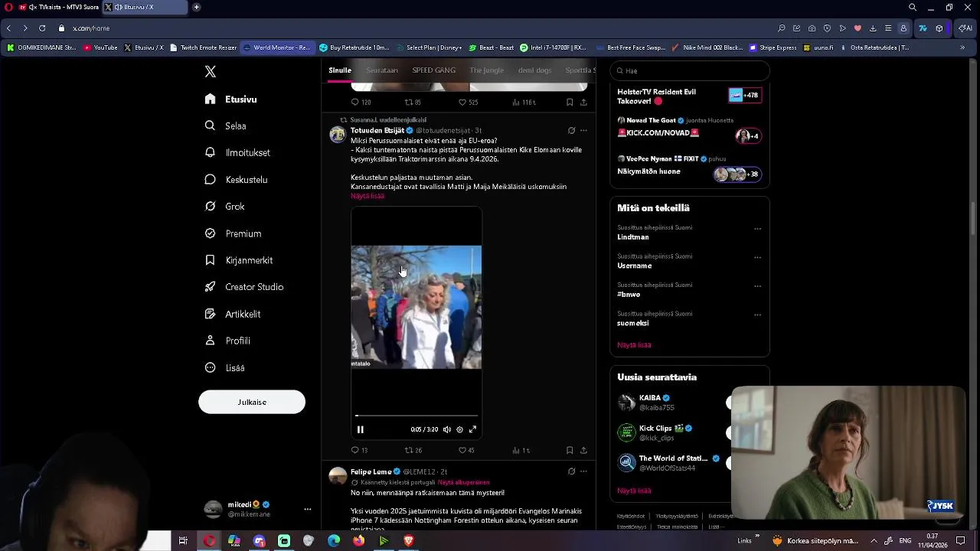Reload the page

tap(42, 28)
